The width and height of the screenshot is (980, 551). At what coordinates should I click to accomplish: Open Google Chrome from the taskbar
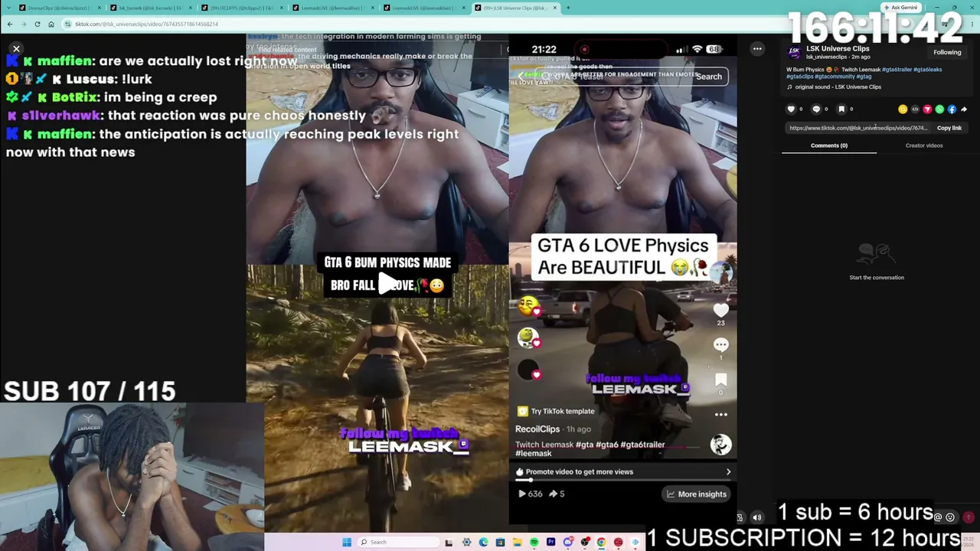601,543
